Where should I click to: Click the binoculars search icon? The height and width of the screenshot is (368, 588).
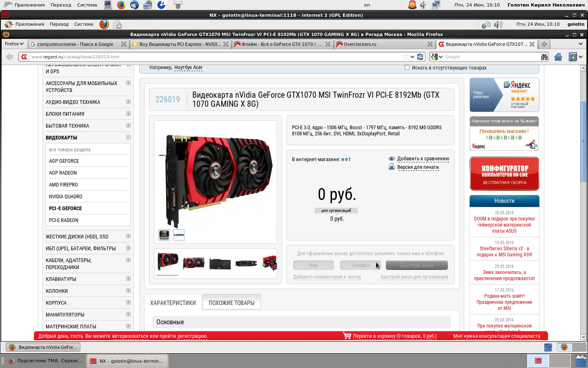pos(544,57)
